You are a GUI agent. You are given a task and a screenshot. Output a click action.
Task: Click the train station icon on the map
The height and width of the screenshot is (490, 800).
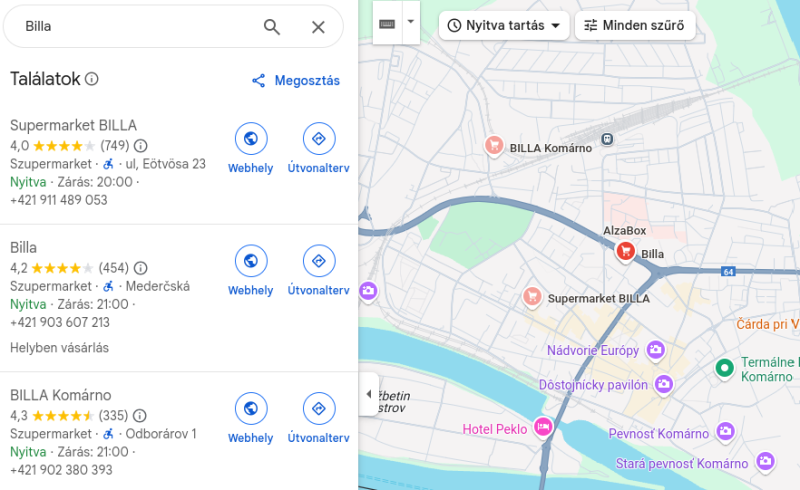(607, 139)
